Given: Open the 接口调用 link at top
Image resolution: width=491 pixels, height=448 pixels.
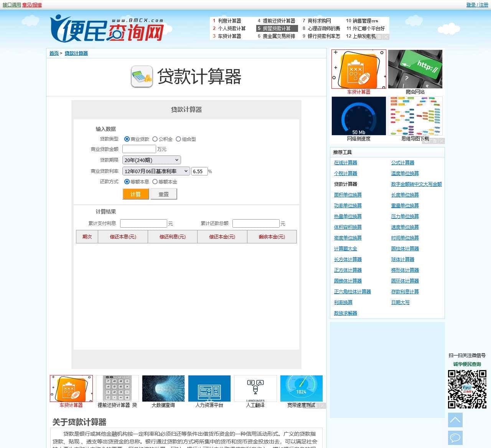Looking at the screenshot, I should pyautogui.click(x=12, y=5).
